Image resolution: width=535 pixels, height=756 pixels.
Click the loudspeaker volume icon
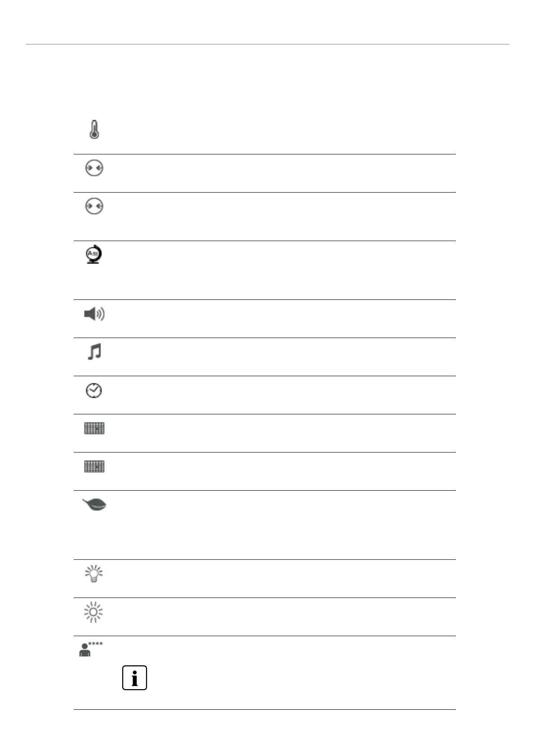pyautogui.click(x=94, y=314)
